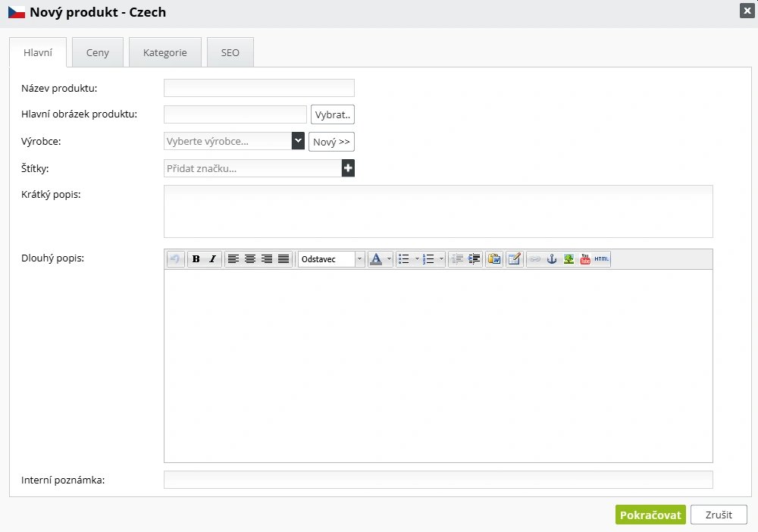Open the bullet list style dropdown arrow
Viewport: 758px width, 532px height.
tap(417, 259)
